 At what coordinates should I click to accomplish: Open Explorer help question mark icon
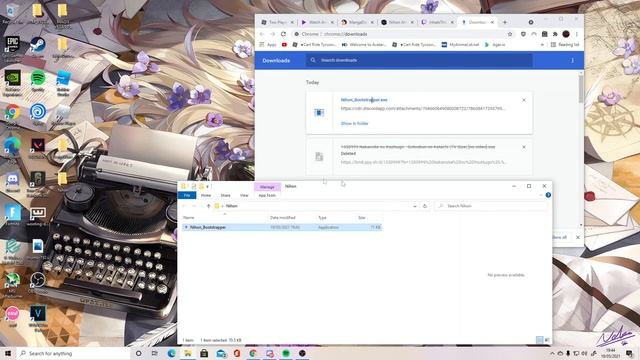[x=548, y=195]
